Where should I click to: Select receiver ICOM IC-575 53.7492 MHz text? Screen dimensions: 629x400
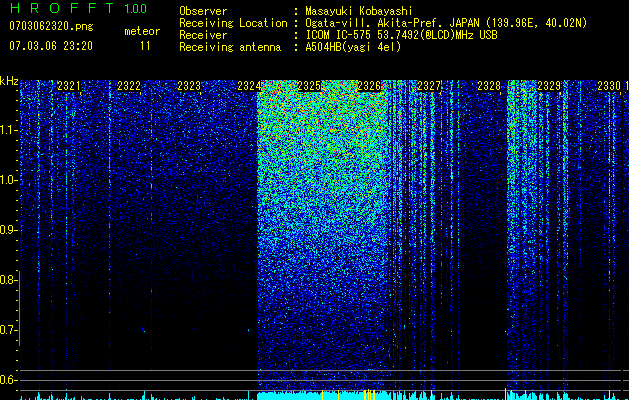401,35
